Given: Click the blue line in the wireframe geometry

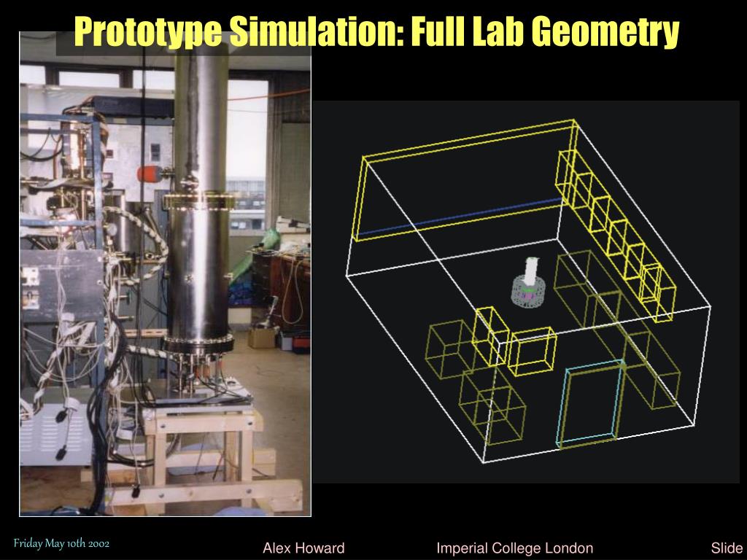Looking at the screenshot, I should point(460,217).
